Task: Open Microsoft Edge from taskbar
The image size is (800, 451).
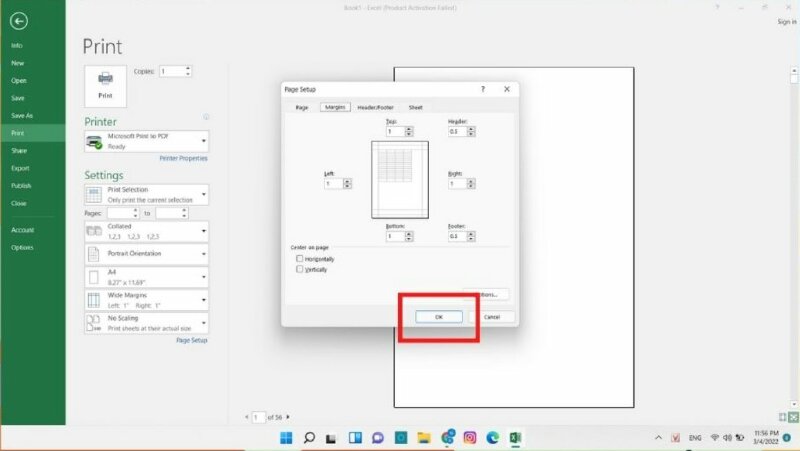Action: pyautogui.click(x=492, y=437)
